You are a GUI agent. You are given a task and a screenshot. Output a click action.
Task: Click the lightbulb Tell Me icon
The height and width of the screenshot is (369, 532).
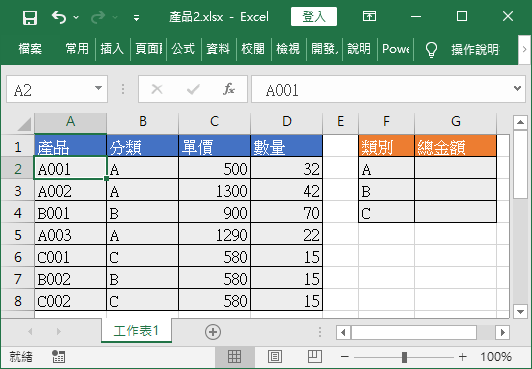[x=431, y=50]
